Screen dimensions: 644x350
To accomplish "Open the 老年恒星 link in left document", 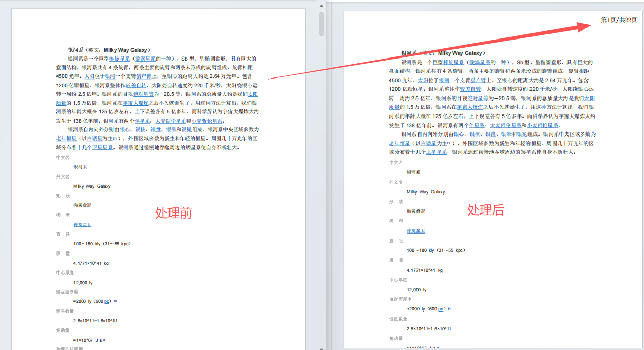I will (x=66, y=139).
